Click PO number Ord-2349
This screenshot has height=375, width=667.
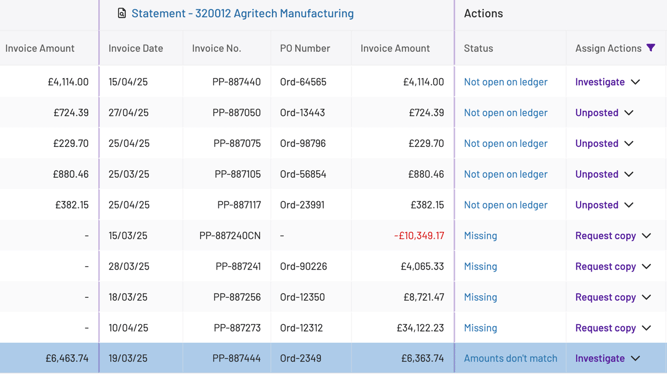pos(301,358)
